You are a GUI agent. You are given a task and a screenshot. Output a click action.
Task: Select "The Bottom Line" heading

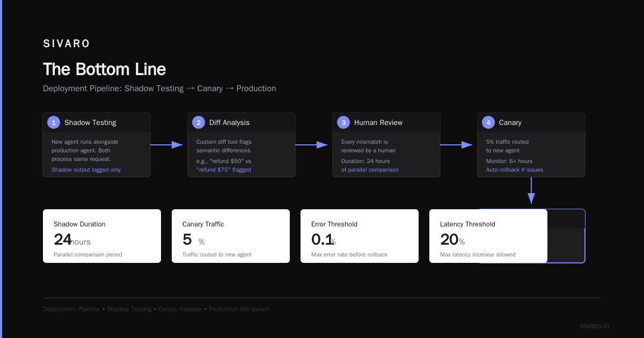point(104,69)
